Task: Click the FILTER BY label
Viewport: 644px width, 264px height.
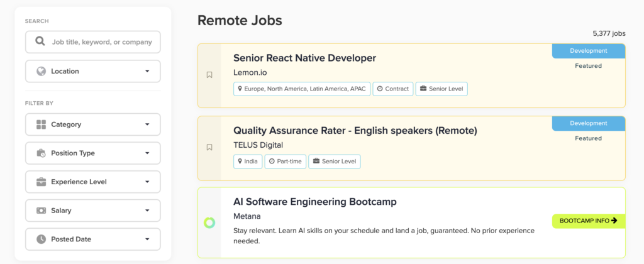Action: [x=39, y=104]
